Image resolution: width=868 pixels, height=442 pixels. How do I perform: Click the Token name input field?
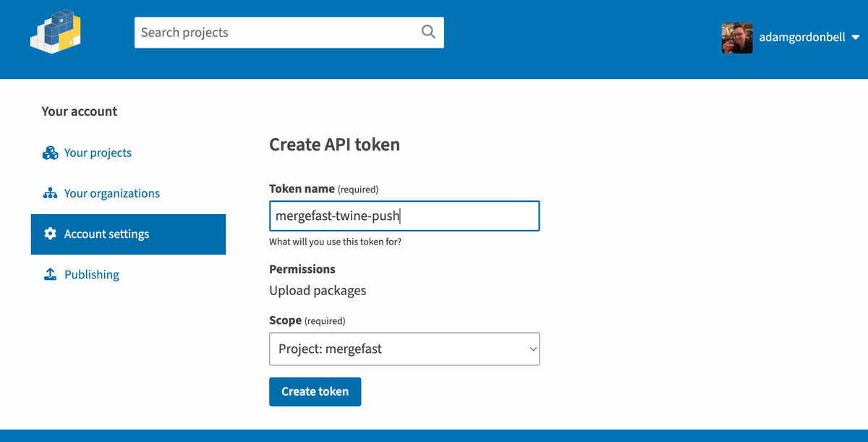click(x=404, y=216)
